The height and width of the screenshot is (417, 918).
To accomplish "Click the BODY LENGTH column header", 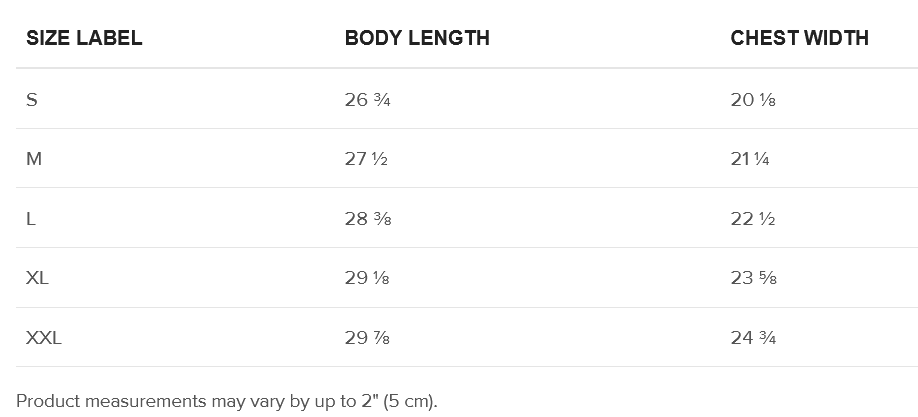I will [417, 39].
